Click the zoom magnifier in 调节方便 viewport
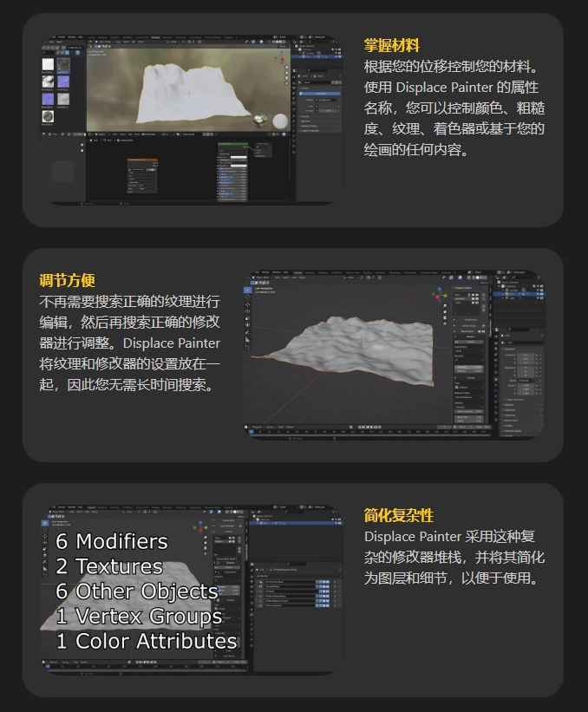 (445, 305)
